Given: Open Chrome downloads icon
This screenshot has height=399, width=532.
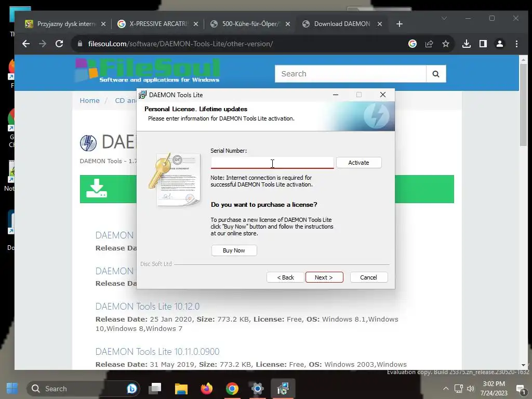Looking at the screenshot, I should (467, 44).
